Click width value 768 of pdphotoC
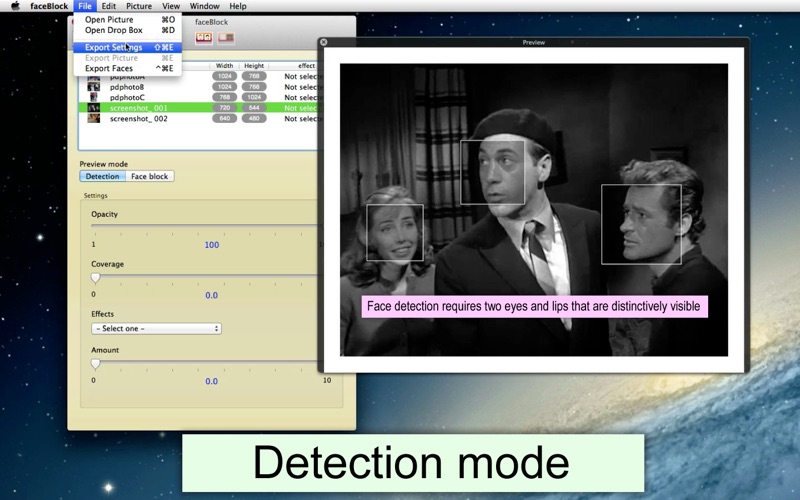Screen dimensions: 800x500 point(224,97)
